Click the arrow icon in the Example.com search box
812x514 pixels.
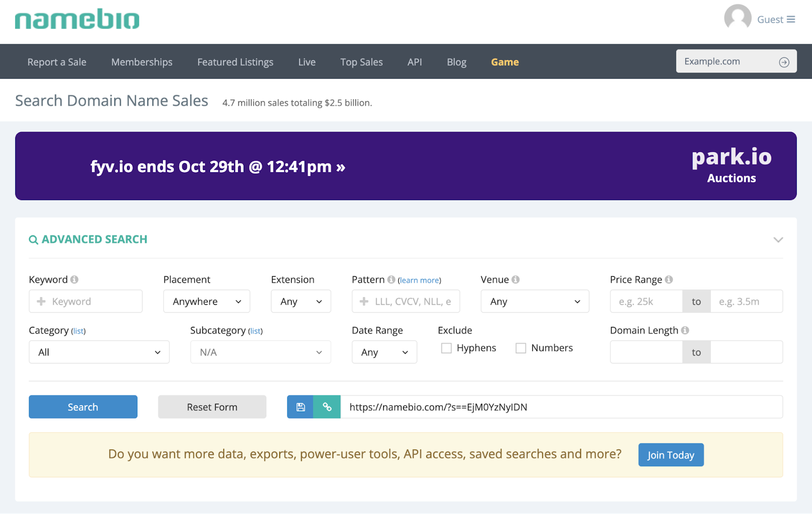click(x=784, y=61)
